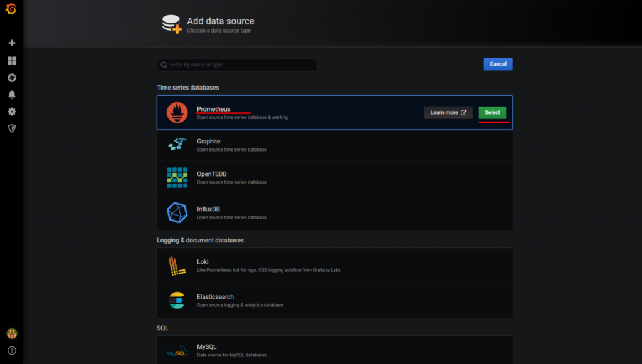Pick the Loki data source entry

click(x=334, y=266)
